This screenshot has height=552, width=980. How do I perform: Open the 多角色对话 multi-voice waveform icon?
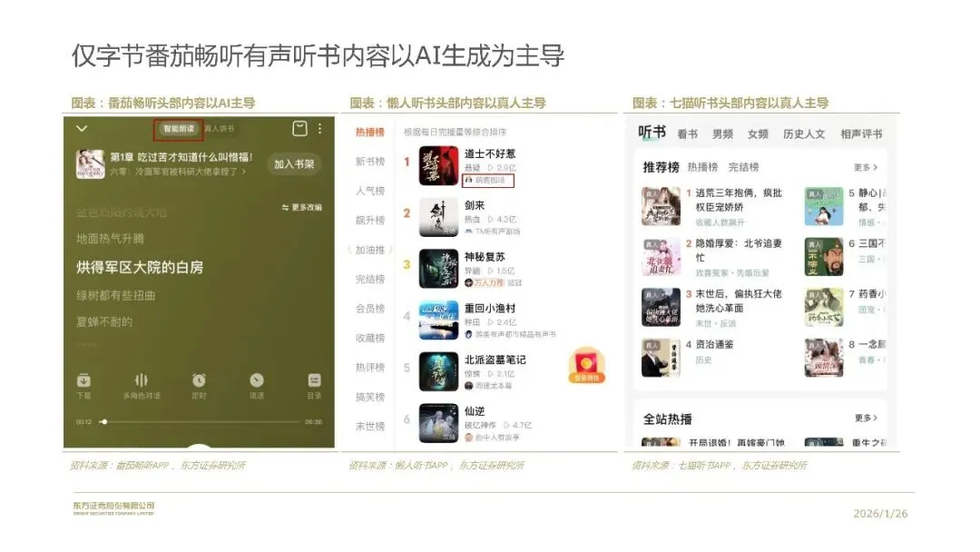point(142,380)
